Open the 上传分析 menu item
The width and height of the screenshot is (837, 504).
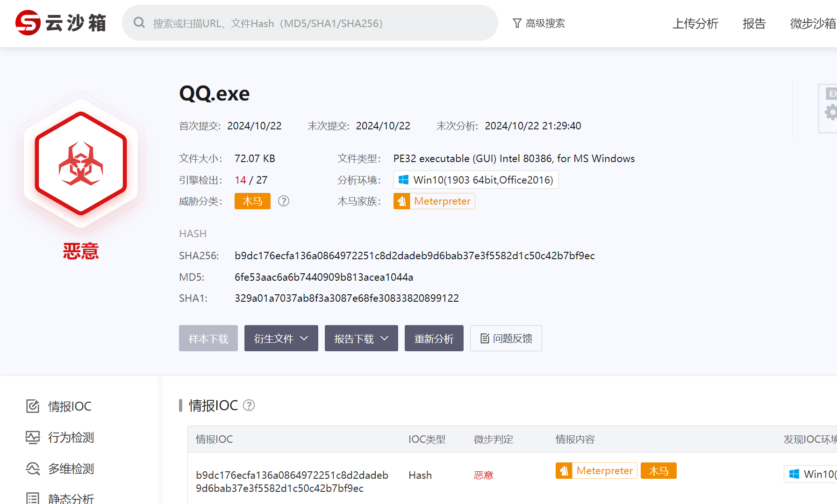tap(695, 23)
